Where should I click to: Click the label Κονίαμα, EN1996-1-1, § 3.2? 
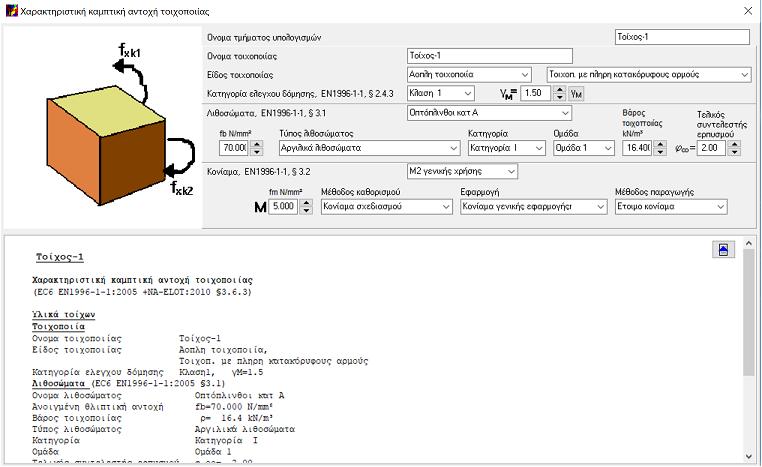pyautogui.click(x=259, y=172)
